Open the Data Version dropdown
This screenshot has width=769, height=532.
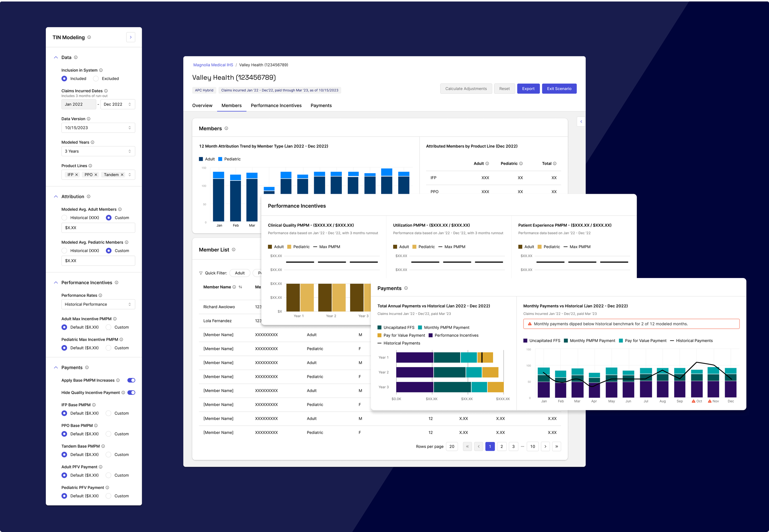[x=98, y=128]
